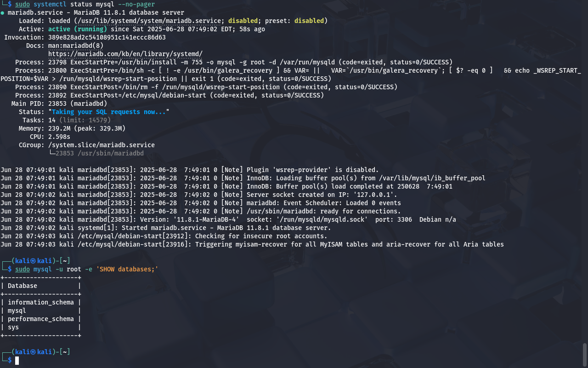
Task: Click the man:mariadbd(8) docs reference
Action: [76, 46]
